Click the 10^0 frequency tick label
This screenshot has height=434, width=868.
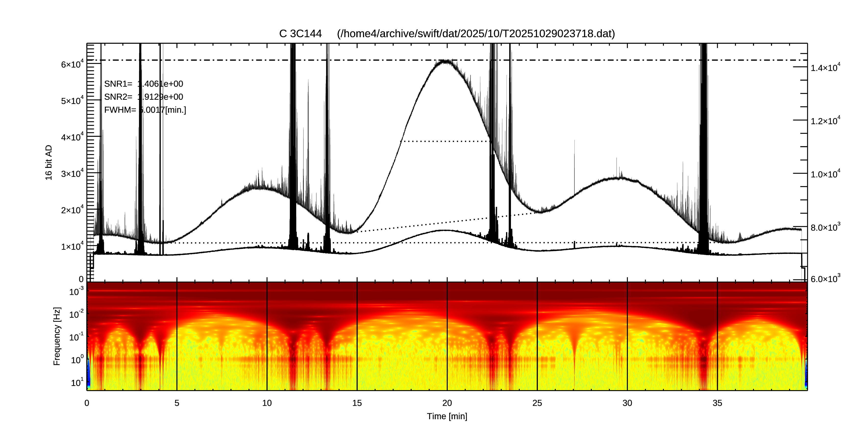[77, 360]
